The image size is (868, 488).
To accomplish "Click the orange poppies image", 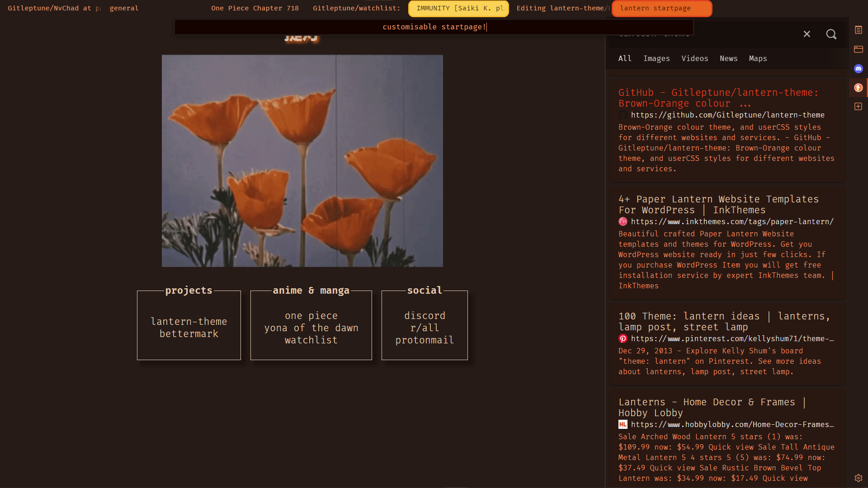I will tap(302, 161).
